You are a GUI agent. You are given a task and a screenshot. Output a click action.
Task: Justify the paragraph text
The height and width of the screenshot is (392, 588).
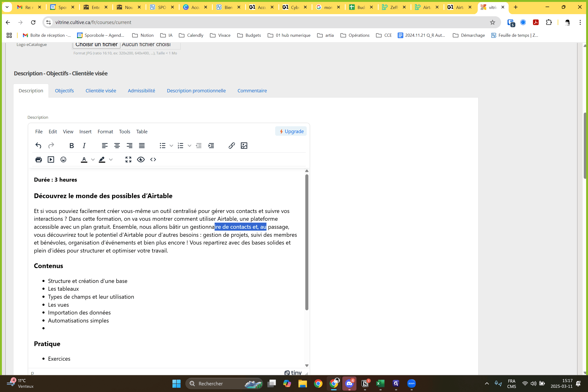click(x=142, y=146)
